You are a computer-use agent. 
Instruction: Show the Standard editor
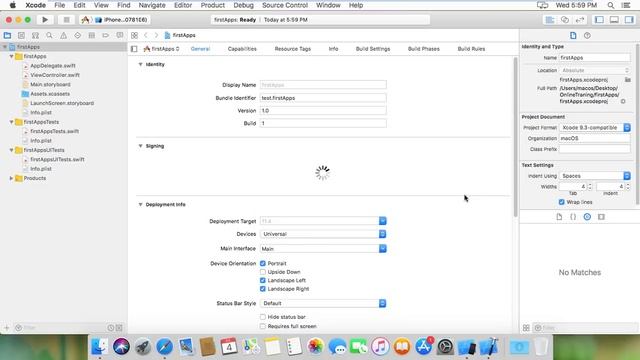click(x=550, y=20)
